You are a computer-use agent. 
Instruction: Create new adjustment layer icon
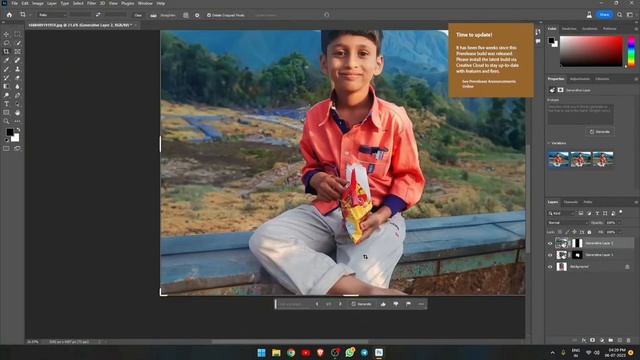(x=602, y=340)
